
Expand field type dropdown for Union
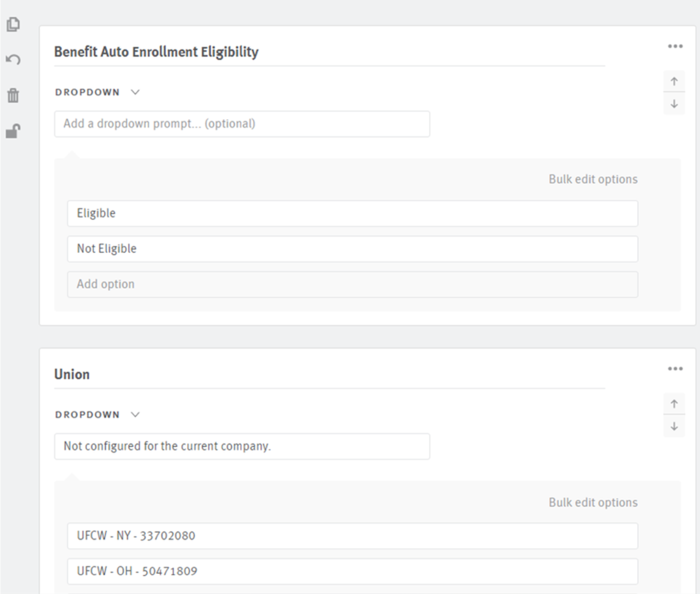pos(97,414)
